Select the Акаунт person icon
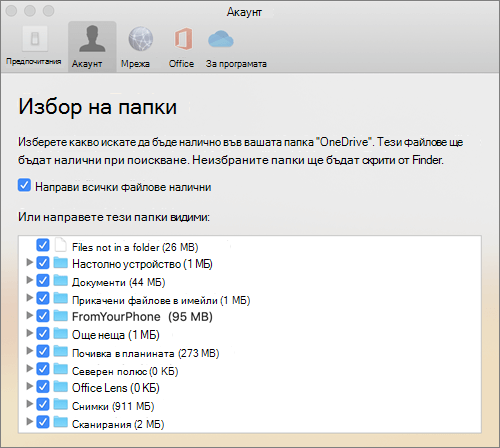500x448 pixels. 92,39
